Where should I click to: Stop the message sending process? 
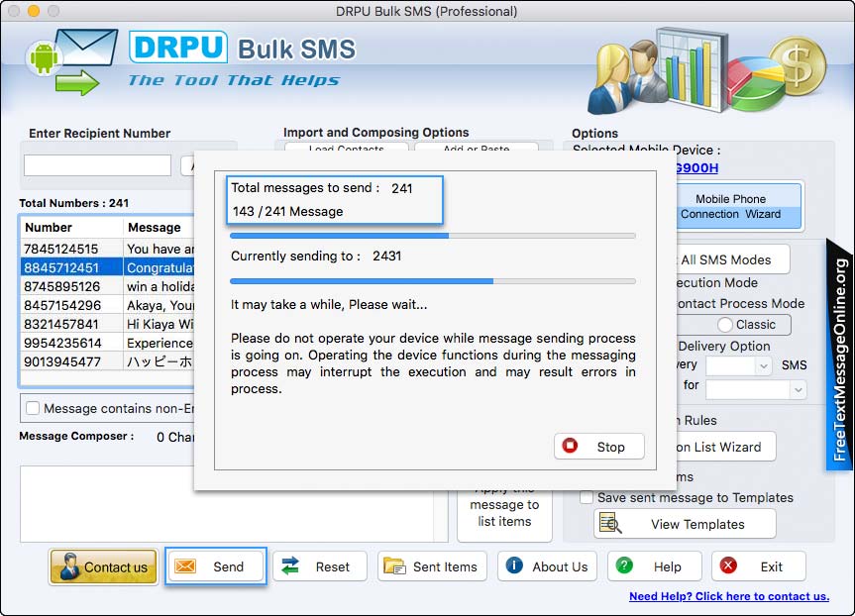tap(599, 447)
